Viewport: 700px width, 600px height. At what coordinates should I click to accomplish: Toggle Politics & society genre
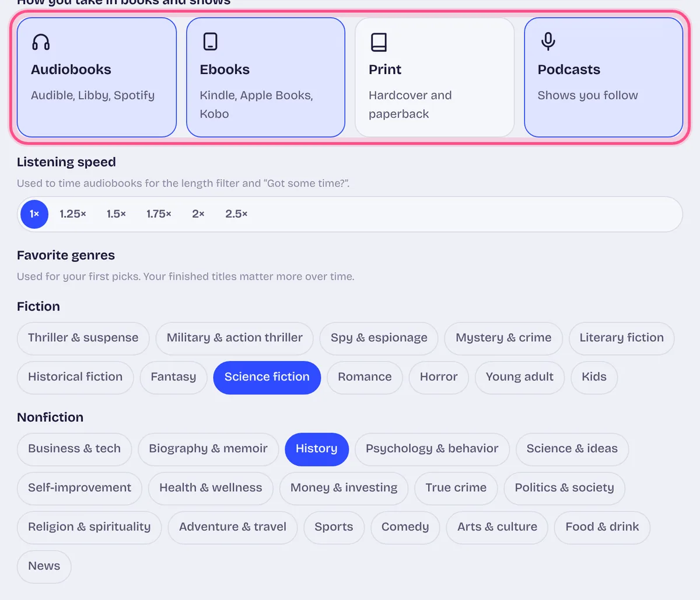pos(564,488)
